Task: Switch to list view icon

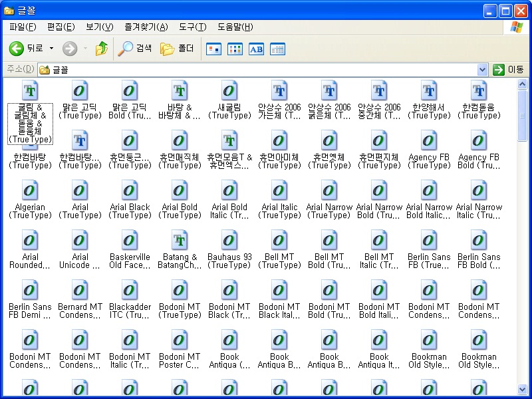Action: coord(235,49)
